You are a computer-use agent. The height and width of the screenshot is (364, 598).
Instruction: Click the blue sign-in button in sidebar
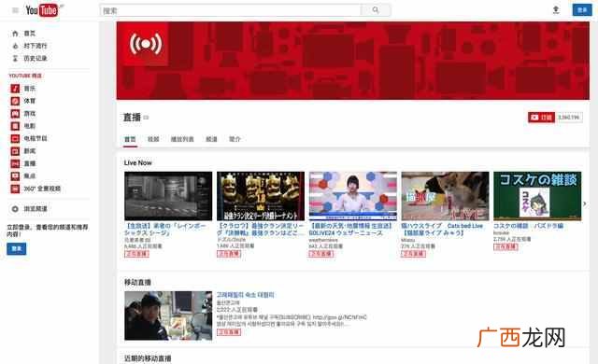click(17, 248)
